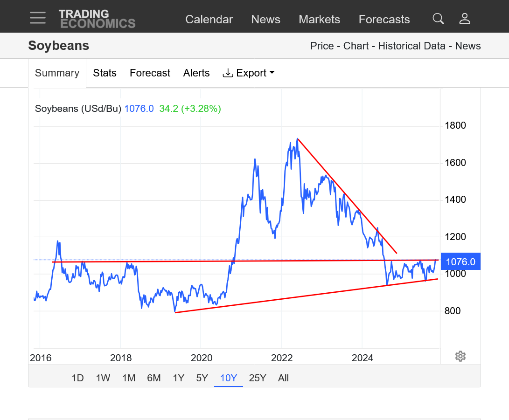Open the hamburger navigation menu
This screenshot has width=509, height=420.
(38, 18)
